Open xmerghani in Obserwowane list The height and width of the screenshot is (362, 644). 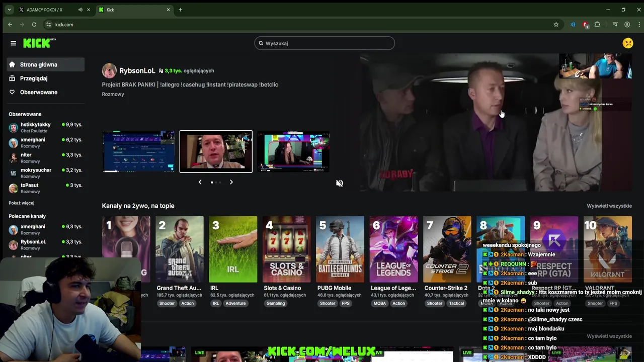pyautogui.click(x=46, y=143)
